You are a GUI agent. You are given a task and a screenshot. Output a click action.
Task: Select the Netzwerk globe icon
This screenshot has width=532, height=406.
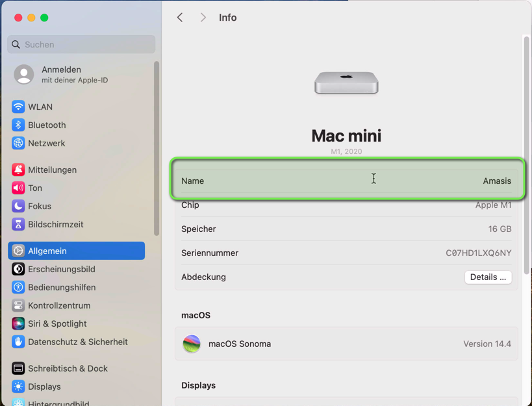18,143
